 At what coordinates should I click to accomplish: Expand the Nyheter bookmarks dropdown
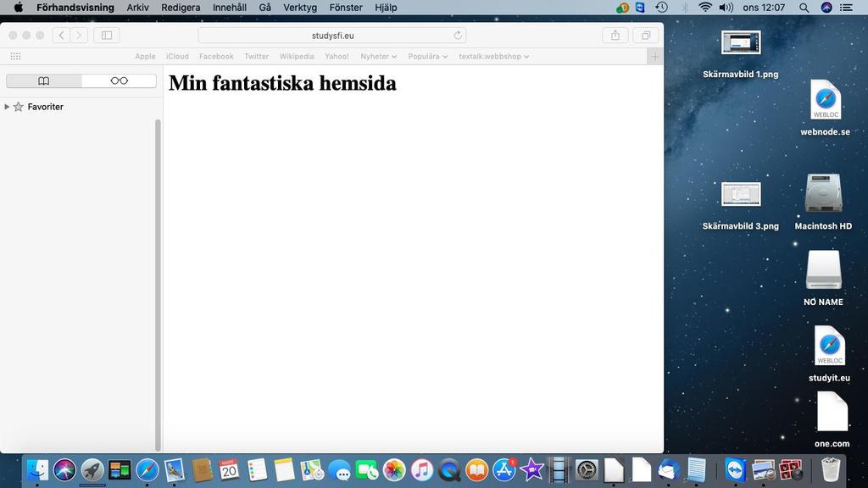[378, 57]
